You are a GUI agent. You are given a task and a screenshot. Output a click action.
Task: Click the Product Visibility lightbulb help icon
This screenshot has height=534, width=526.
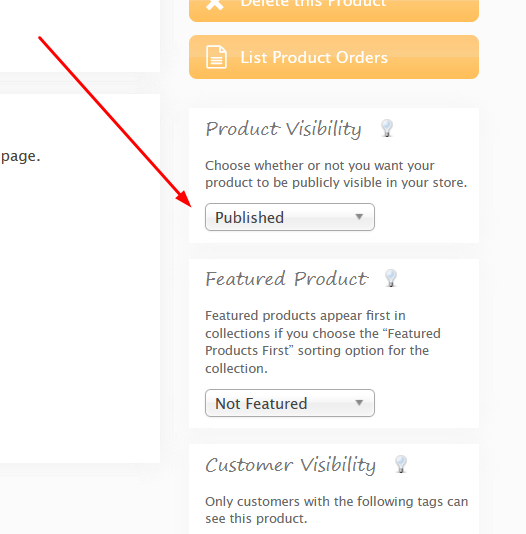point(387,128)
